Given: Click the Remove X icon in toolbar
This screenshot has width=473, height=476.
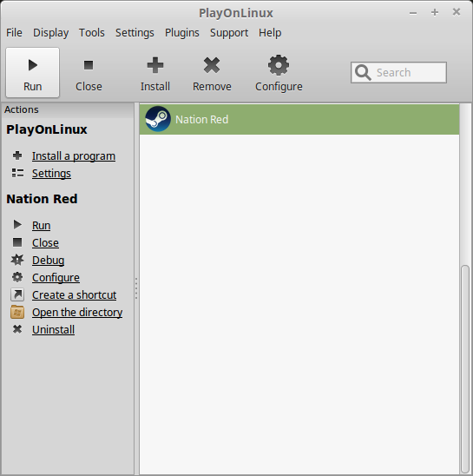Looking at the screenshot, I should click(x=212, y=65).
